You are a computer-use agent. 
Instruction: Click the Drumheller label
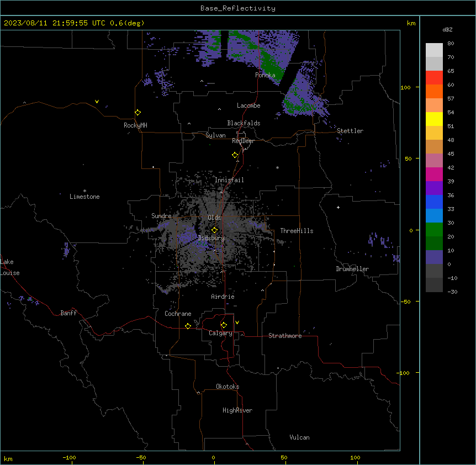pos(352,269)
